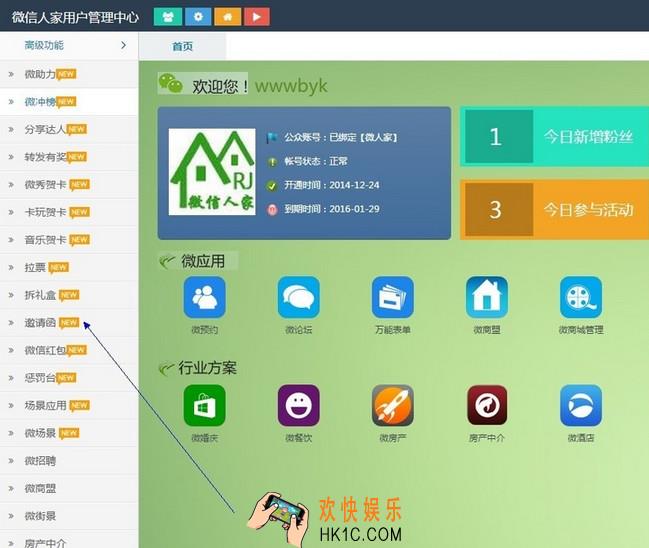Viewport: 649px width, 548px height.
Task: Click the 到期时间 2016-01-29 text
Action: click(x=332, y=209)
